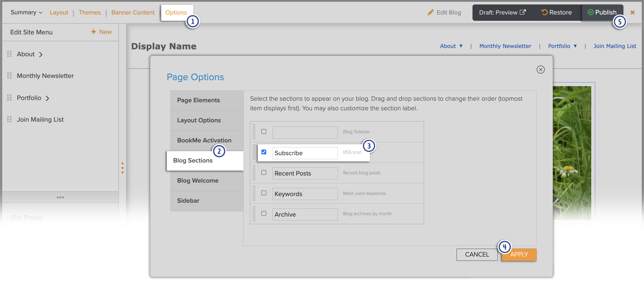The height and width of the screenshot is (288, 644).
Task: Select About in the Edit Site Menu
Action: [x=25, y=54]
